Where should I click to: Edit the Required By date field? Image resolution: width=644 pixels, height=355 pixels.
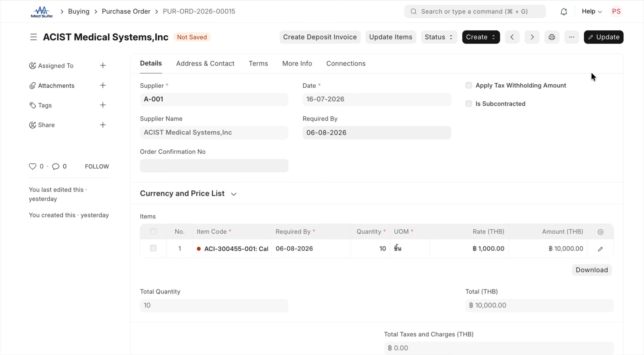(377, 133)
